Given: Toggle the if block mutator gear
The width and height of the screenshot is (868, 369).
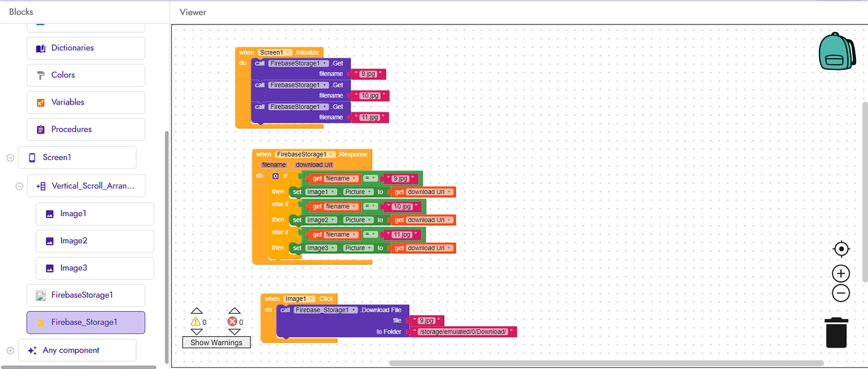Looking at the screenshot, I should tap(275, 176).
